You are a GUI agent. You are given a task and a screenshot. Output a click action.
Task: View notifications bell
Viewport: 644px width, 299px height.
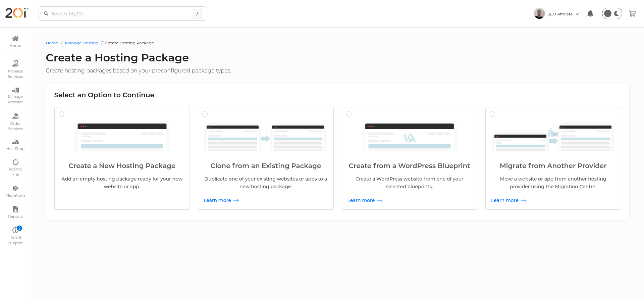(x=590, y=13)
